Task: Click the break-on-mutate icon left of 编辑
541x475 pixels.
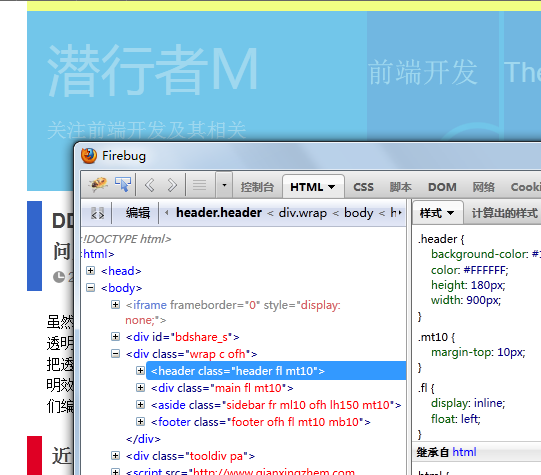Action: tap(97, 213)
